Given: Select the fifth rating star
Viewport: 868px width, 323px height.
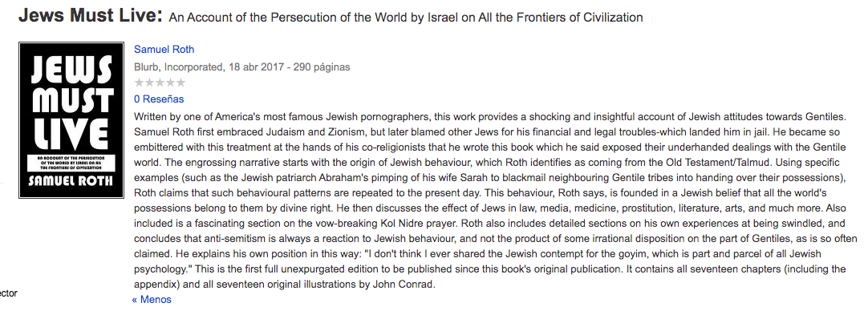Looking at the screenshot, I should coord(180,83).
